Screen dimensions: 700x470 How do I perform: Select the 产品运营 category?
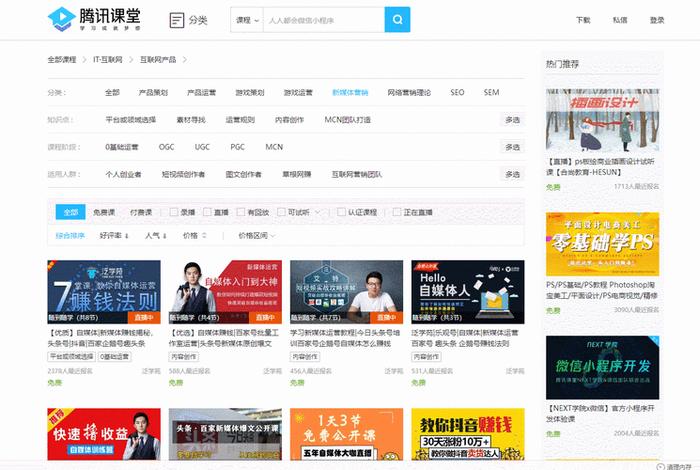coord(201,92)
